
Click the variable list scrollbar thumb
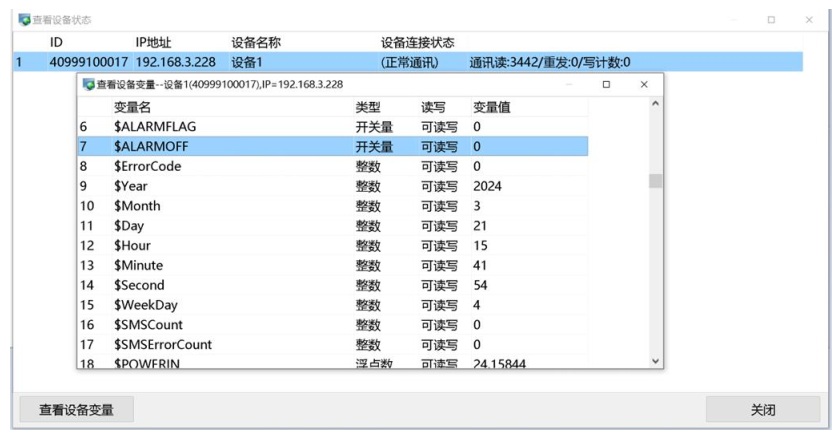click(x=656, y=181)
